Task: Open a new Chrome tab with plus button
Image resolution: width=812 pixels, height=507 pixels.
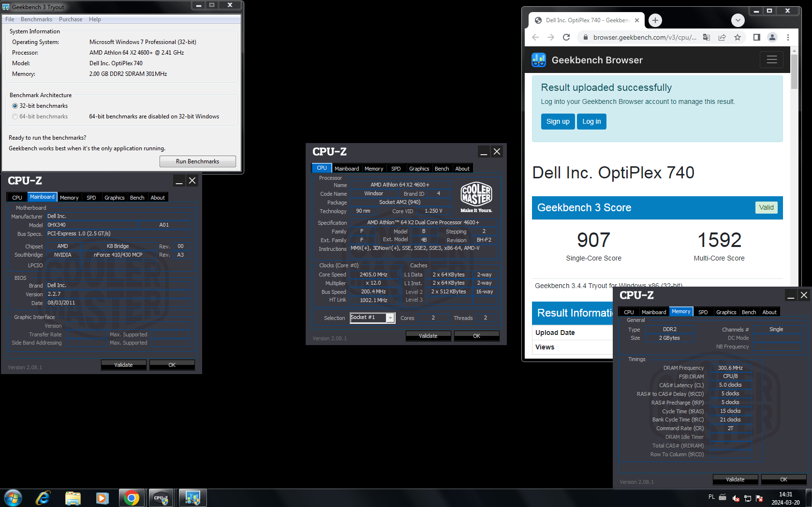Action: pyautogui.click(x=655, y=20)
